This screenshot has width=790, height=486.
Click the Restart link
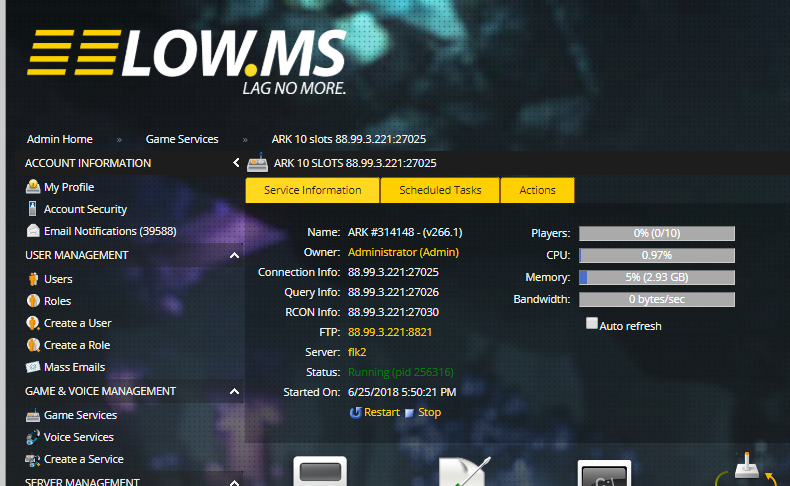[x=381, y=412]
